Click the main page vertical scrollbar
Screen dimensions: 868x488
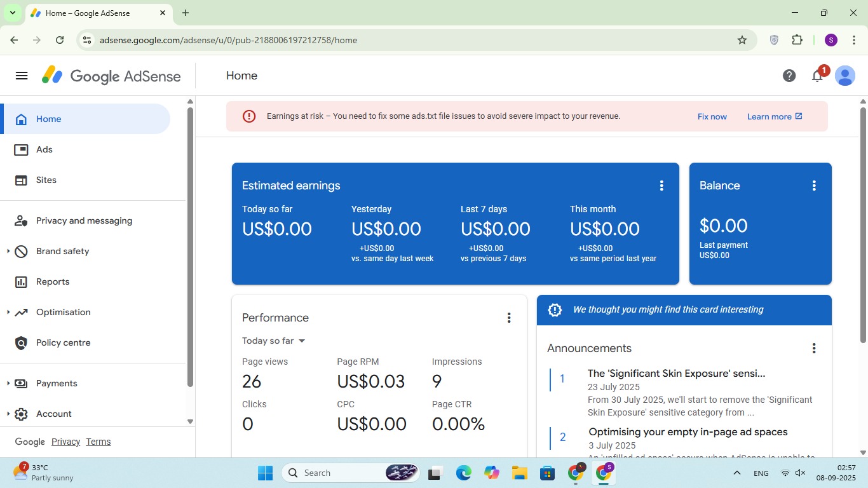(x=863, y=225)
